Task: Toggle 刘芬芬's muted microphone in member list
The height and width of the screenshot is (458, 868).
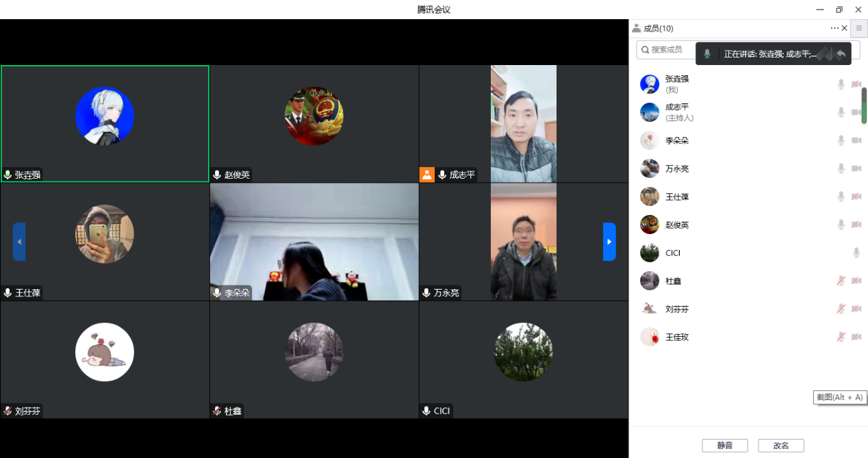Action: pos(841,309)
